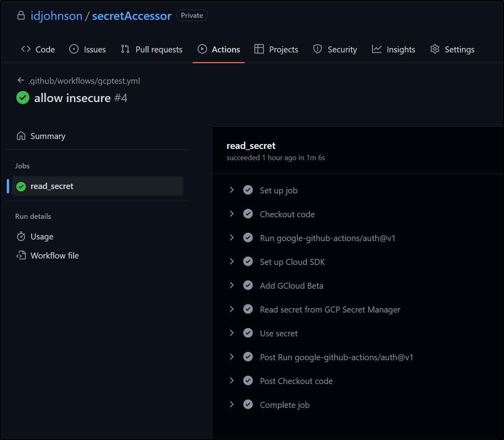Expand the Post Checkout code step chevron
Screen dimensions: 504x440
232,380
